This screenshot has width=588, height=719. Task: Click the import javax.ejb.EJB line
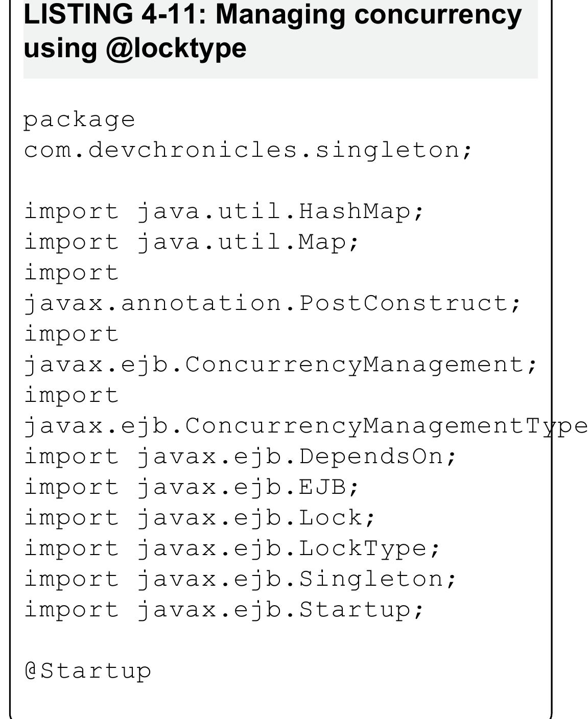(x=192, y=487)
